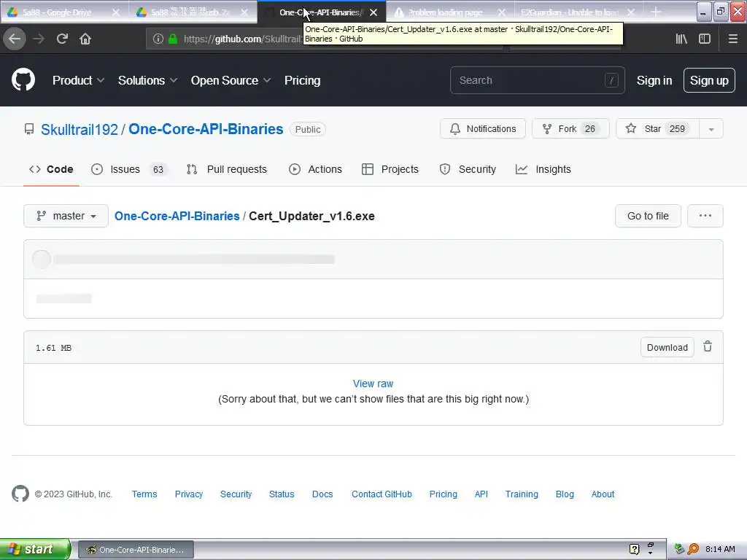Delete the file using the trash icon
The width and height of the screenshot is (747, 560).
tap(708, 346)
